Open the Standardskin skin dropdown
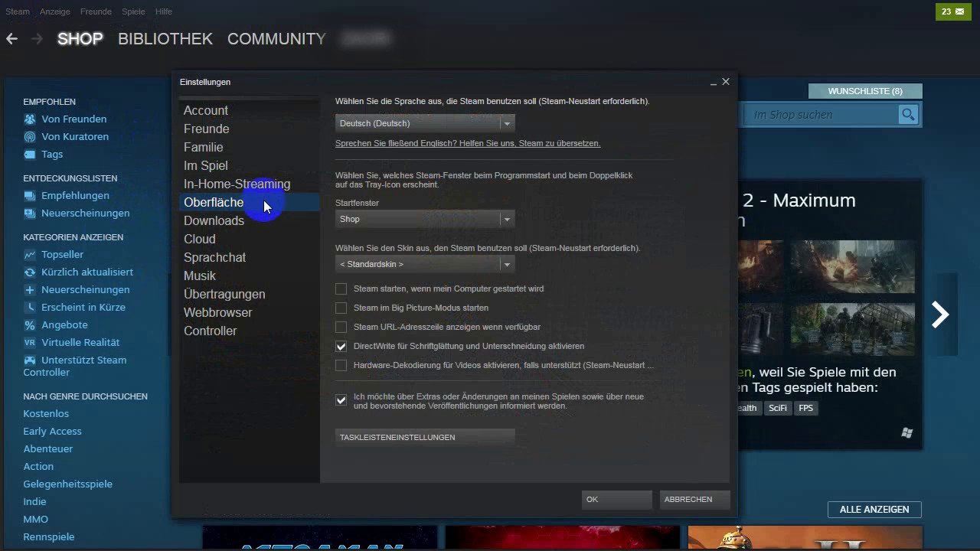The width and height of the screenshot is (980, 551). tap(425, 264)
